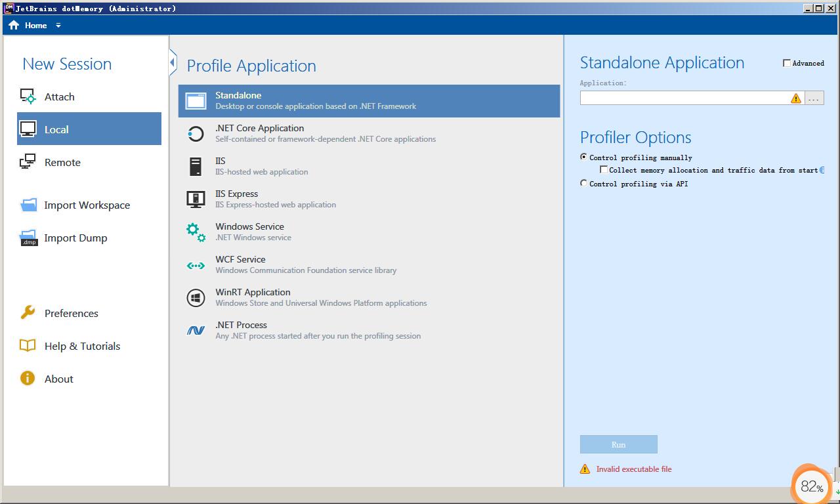Check Collect memory allocation and traffic data
This screenshot has width=840, height=504.
(604, 169)
